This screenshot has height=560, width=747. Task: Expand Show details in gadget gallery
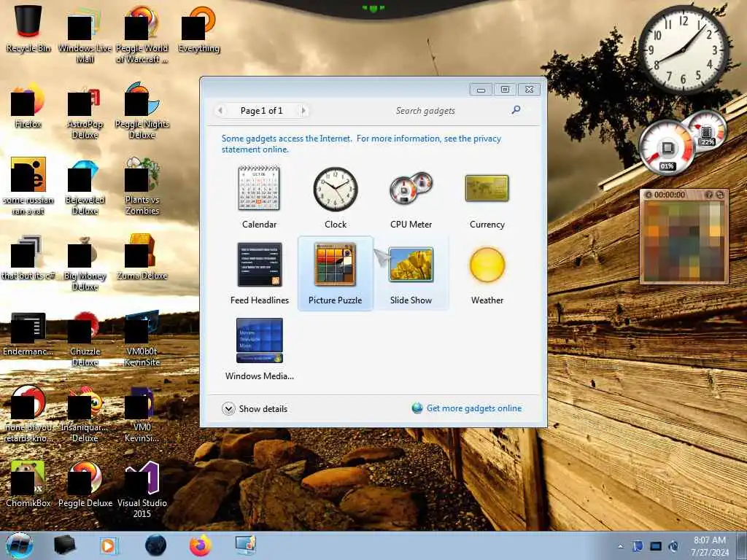click(255, 408)
